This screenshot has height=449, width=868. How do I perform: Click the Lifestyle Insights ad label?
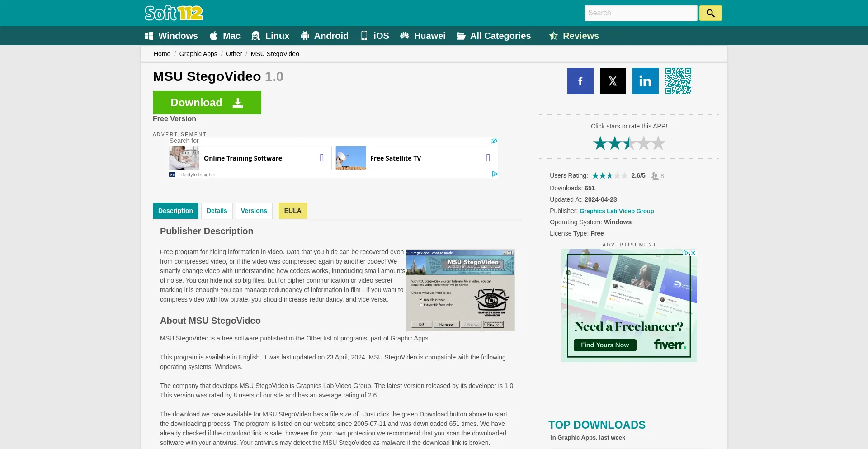(x=197, y=175)
